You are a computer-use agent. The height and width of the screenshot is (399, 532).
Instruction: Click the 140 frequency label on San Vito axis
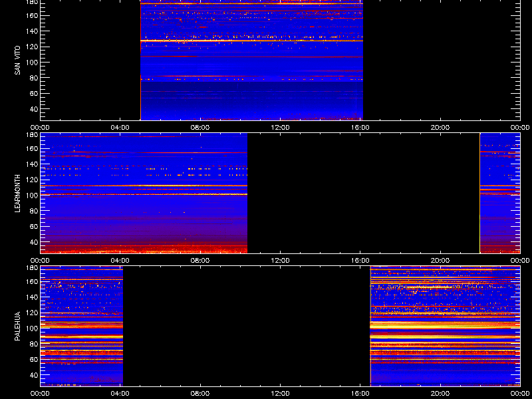[33, 31]
